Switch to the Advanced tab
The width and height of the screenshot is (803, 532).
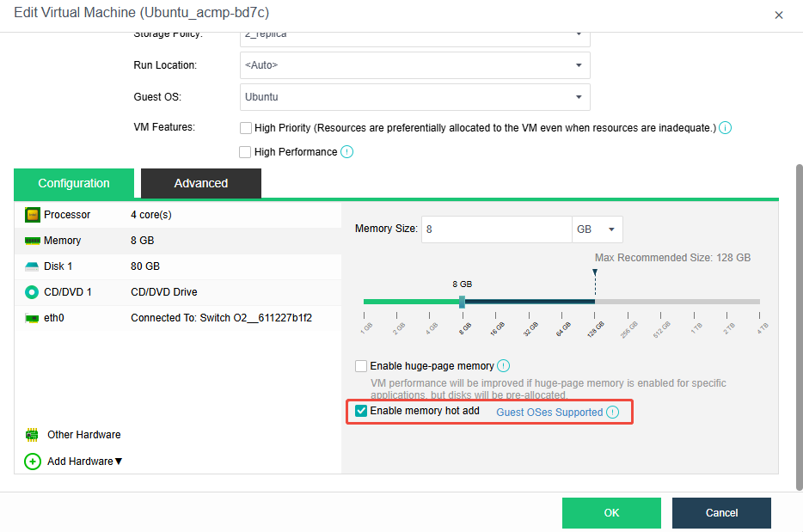[x=201, y=183]
